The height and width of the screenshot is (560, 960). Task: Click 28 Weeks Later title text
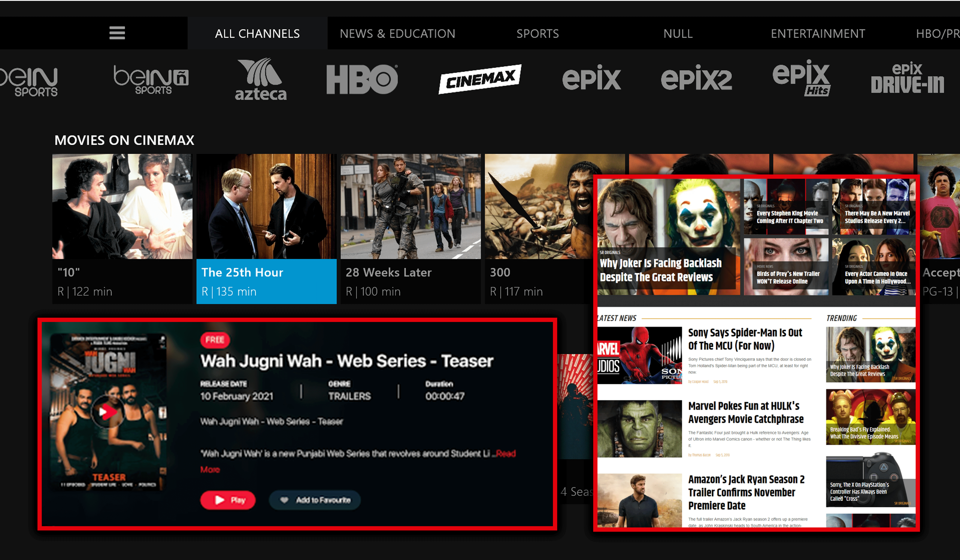point(389,272)
